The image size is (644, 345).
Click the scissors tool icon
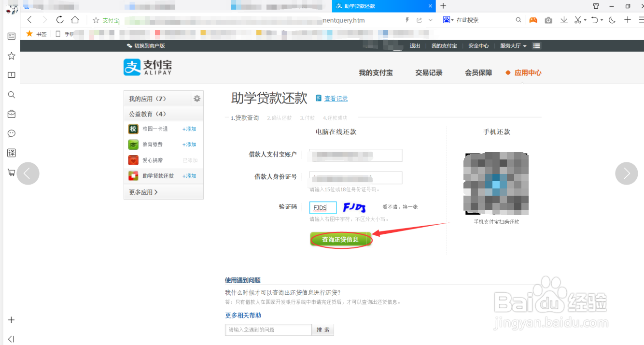pyautogui.click(x=578, y=20)
